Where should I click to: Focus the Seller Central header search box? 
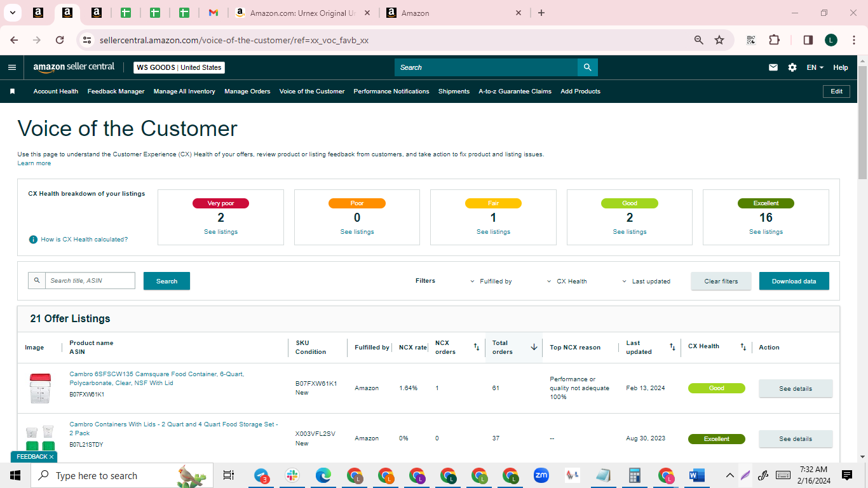486,67
